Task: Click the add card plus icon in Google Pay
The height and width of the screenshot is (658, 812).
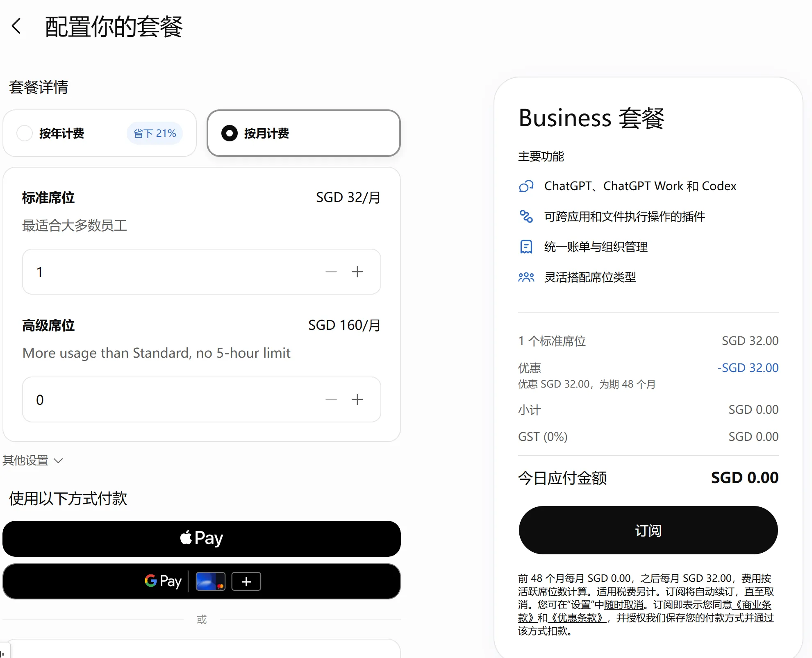Action: coord(246,581)
